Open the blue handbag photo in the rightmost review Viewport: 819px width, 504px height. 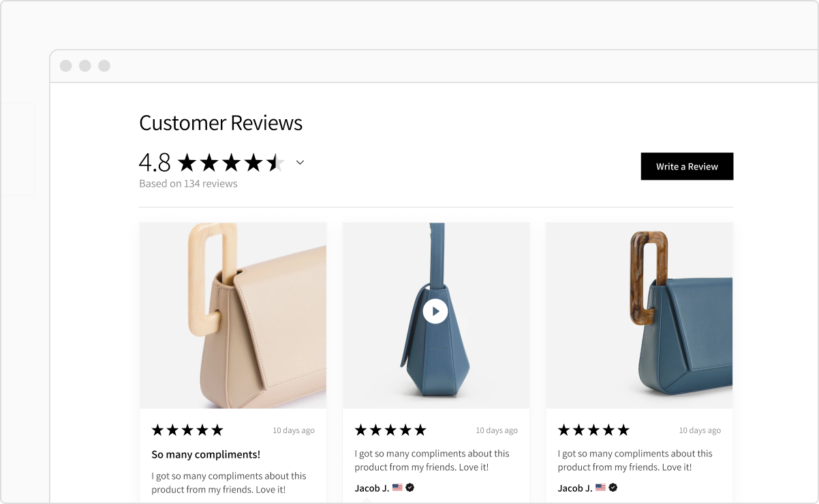(x=639, y=315)
